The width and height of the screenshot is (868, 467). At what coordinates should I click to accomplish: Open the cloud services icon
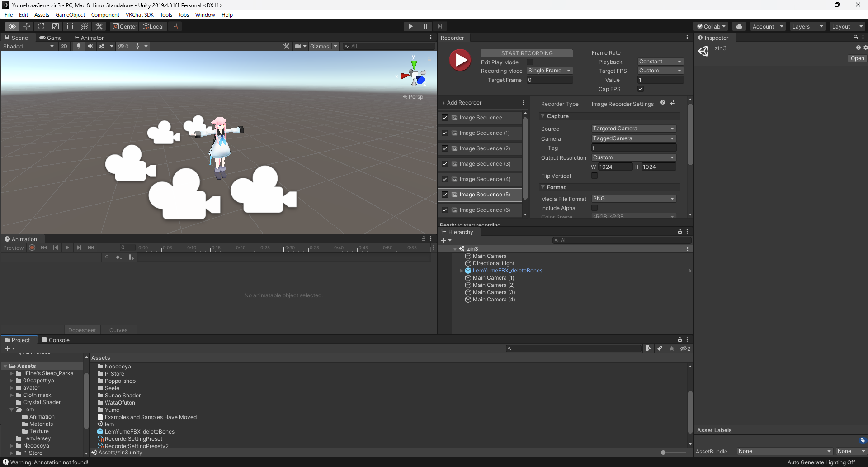click(x=739, y=26)
